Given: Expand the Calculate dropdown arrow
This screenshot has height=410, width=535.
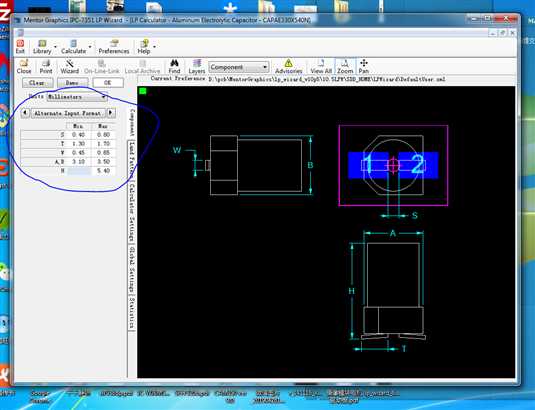Looking at the screenshot, I should click(90, 47).
